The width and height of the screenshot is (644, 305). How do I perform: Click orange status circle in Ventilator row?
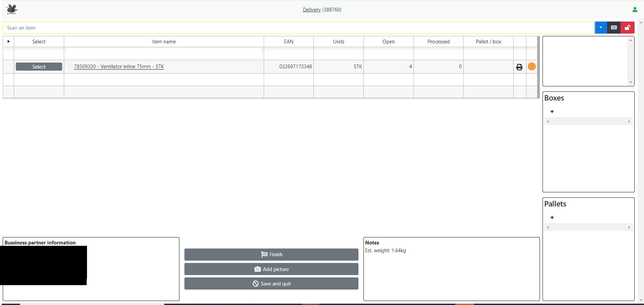(532, 67)
